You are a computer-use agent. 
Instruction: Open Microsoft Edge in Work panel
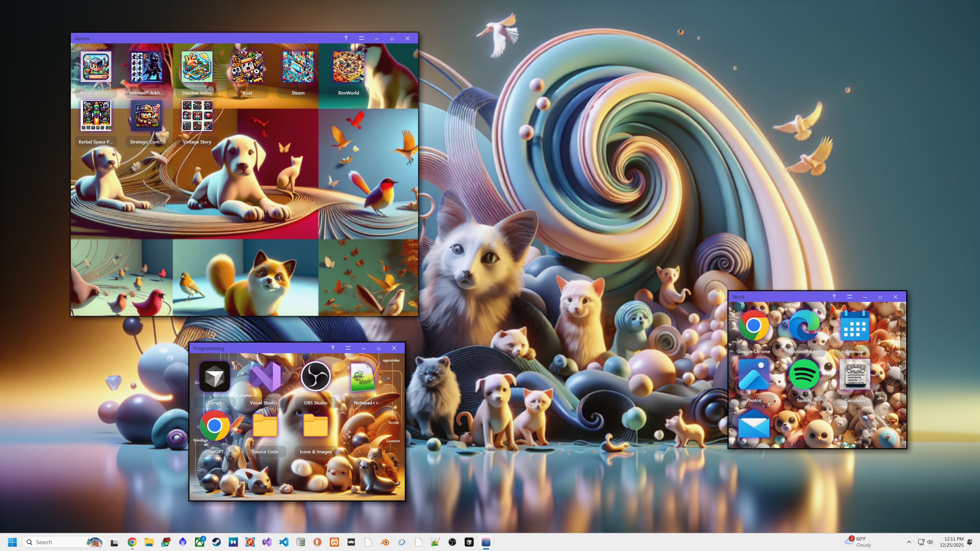point(804,326)
